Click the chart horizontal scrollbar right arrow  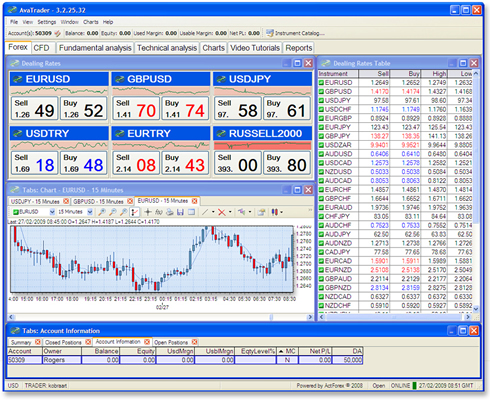(x=310, y=317)
